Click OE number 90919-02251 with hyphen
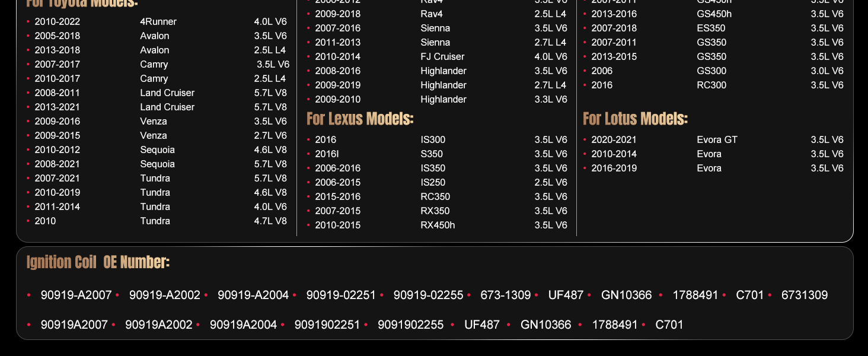This screenshot has width=868, height=356. pos(341,295)
